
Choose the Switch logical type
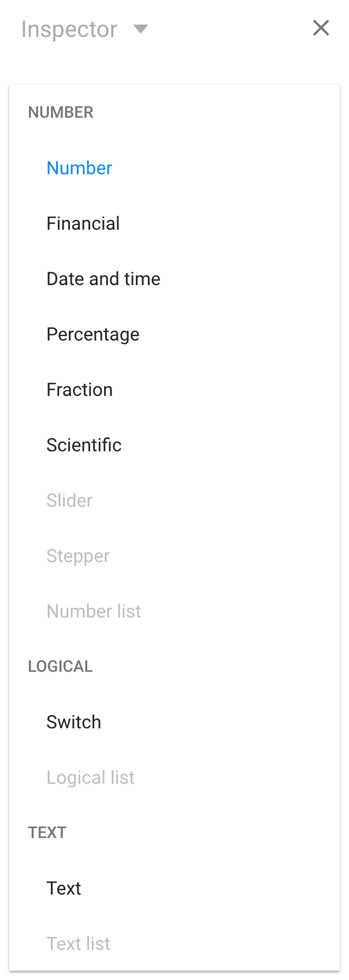point(174,722)
